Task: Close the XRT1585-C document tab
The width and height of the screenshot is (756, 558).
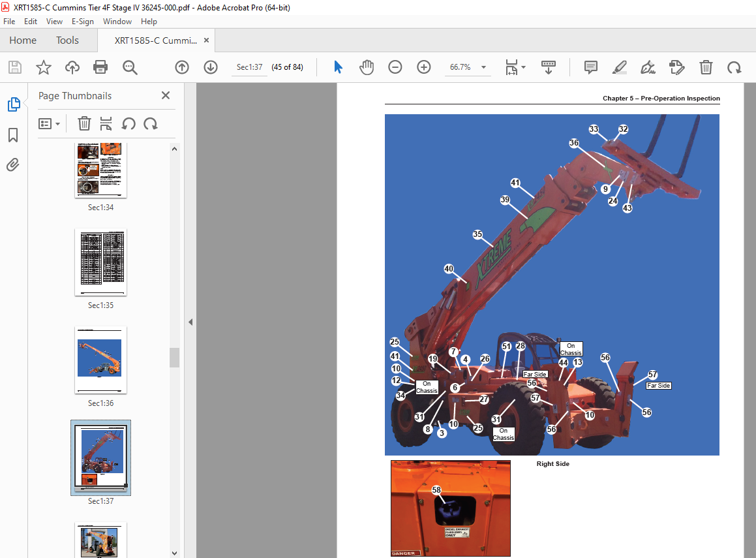Action: tap(206, 40)
